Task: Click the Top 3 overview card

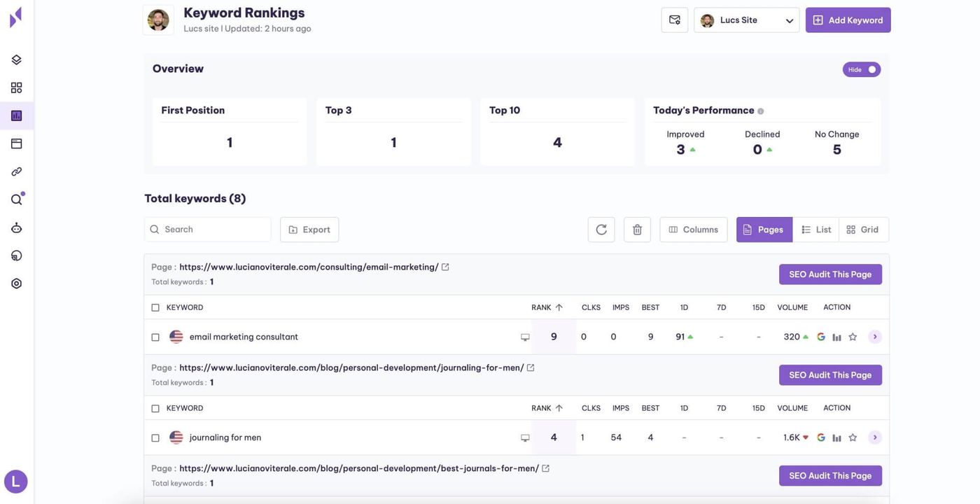Action: [393, 132]
